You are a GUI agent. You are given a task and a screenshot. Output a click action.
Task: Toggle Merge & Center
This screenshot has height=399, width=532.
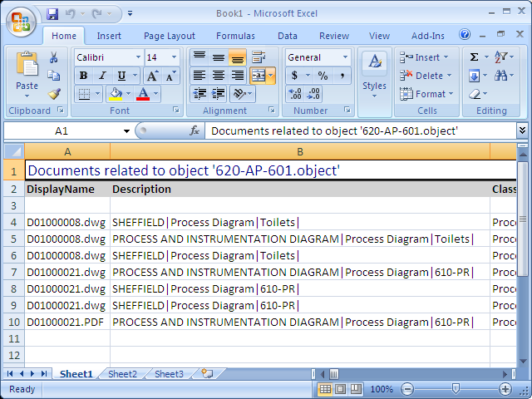click(259, 76)
